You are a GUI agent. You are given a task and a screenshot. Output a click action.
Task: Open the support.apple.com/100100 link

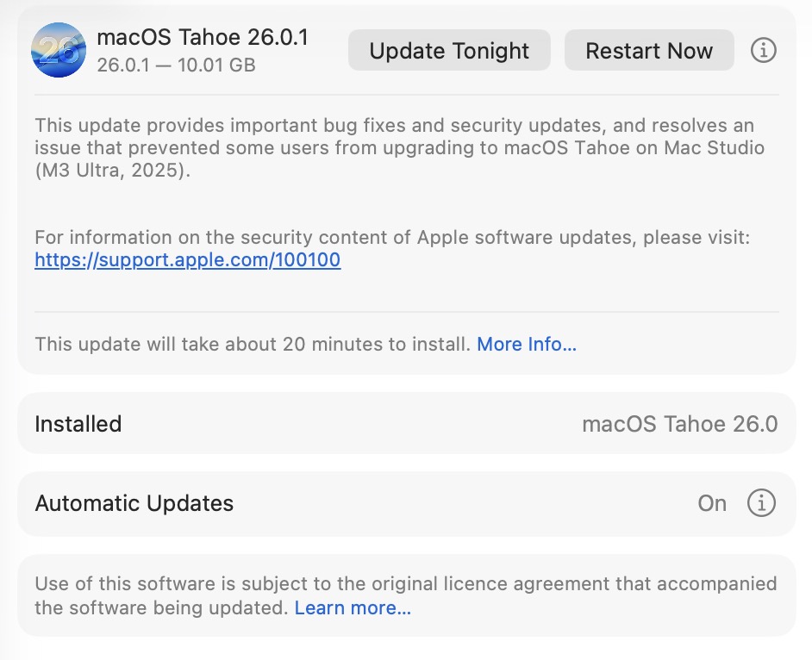(188, 260)
